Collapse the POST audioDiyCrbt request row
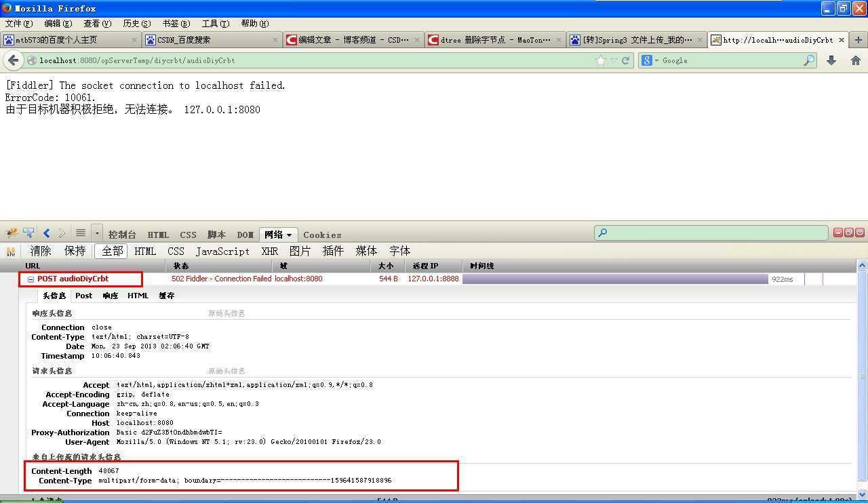 31,279
